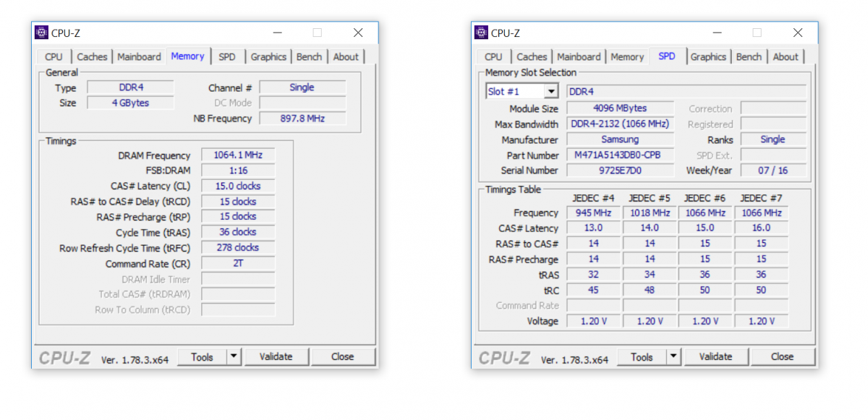Open the Graphics tab in left window
Viewport: 868px width, 420px height.
268,56
